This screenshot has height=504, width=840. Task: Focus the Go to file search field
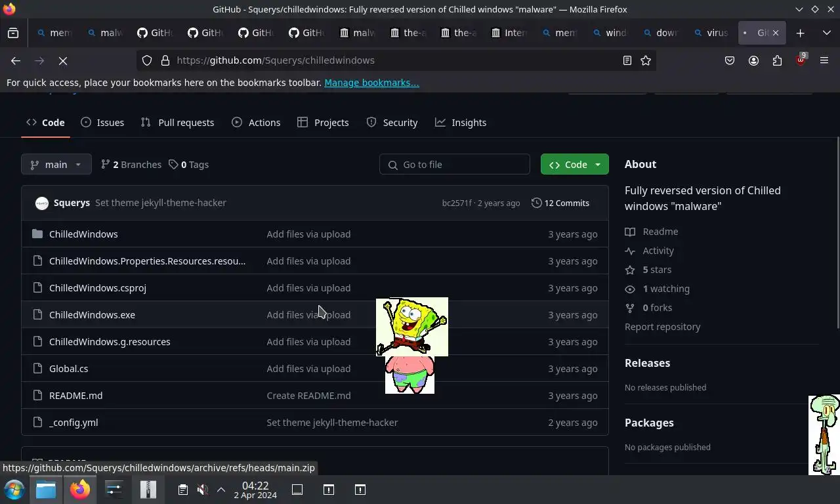(455, 164)
